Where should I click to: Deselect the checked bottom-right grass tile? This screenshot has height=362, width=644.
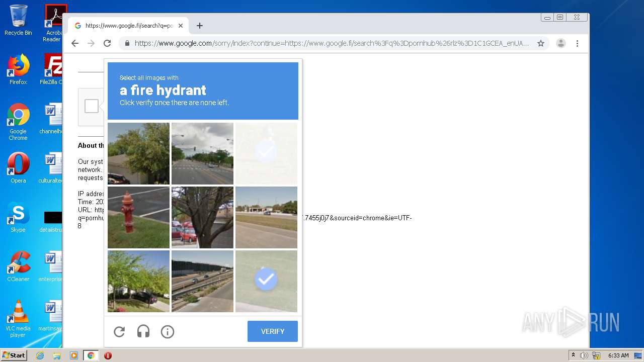tap(266, 281)
